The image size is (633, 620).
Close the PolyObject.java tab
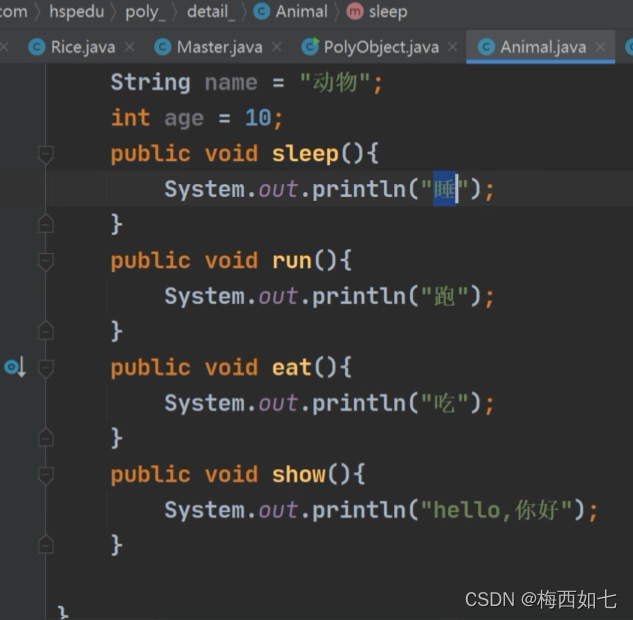[453, 47]
